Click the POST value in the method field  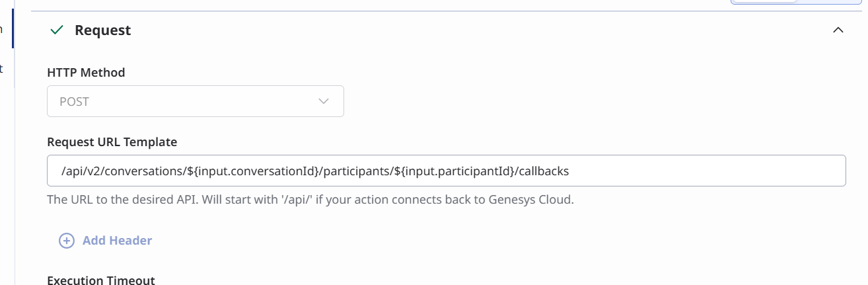tap(74, 102)
